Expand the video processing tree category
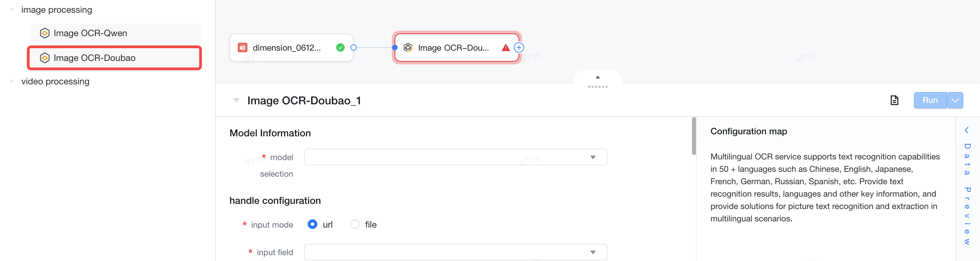The height and width of the screenshot is (261, 980). (x=12, y=81)
